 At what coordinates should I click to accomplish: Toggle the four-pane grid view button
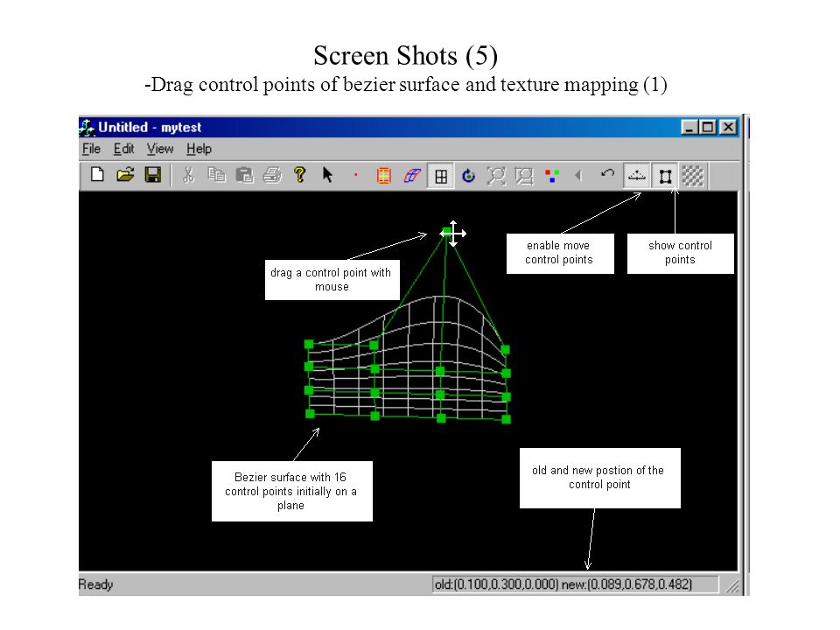pyautogui.click(x=441, y=176)
